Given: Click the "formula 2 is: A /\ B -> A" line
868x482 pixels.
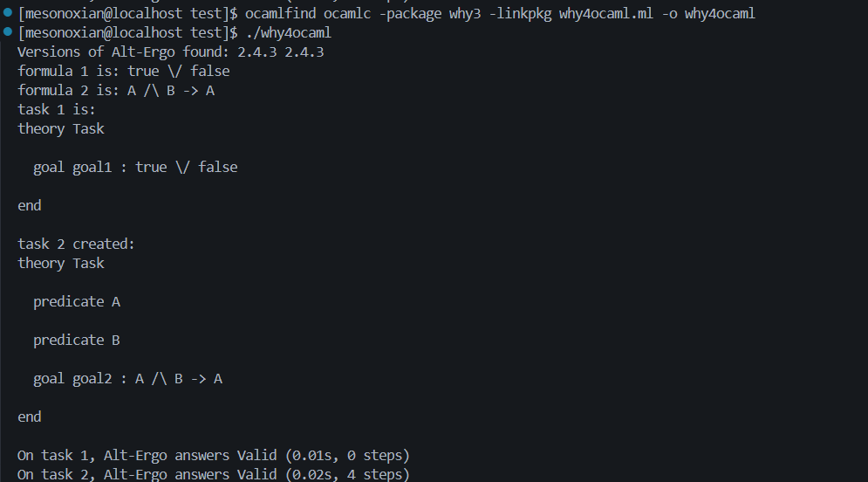Looking at the screenshot, I should point(116,90).
